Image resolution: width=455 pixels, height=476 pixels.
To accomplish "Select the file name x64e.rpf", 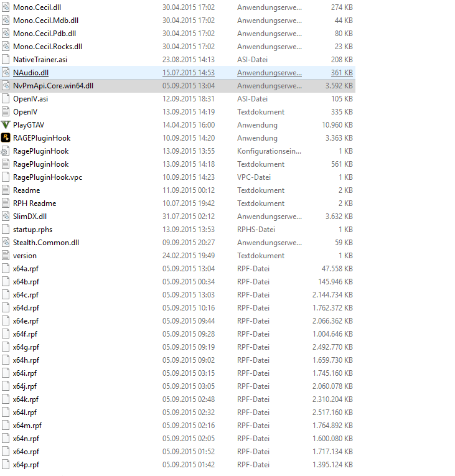I will [26, 320].
